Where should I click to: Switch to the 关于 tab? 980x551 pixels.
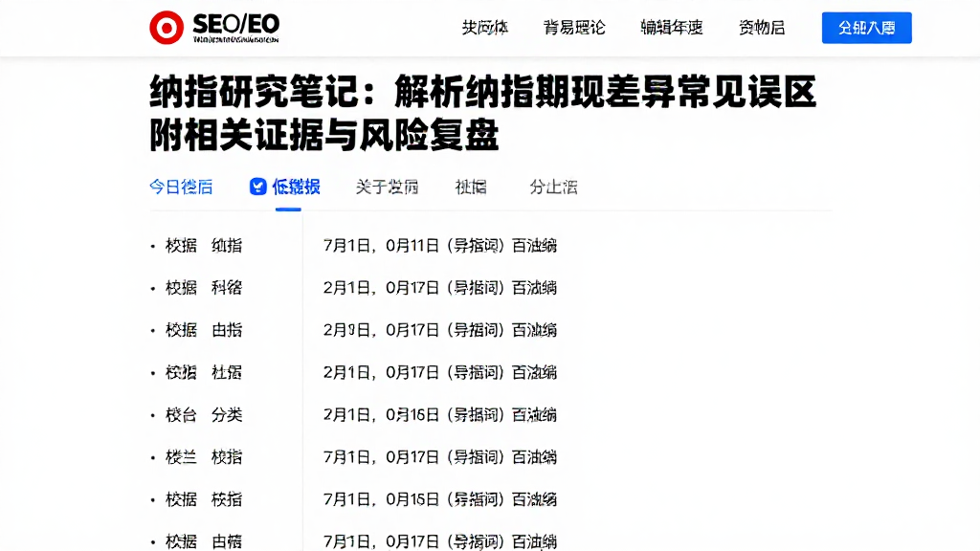387,187
